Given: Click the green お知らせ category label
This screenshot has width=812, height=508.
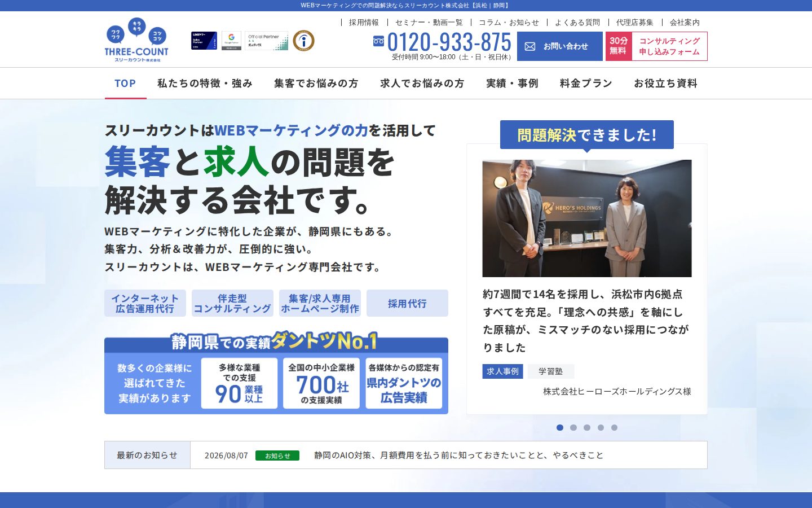Looking at the screenshot, I should [x=277, y=456].
